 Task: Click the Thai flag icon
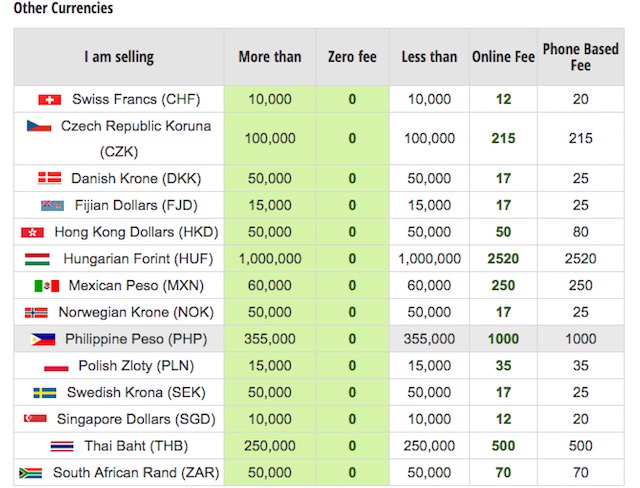tap(62, 446)
